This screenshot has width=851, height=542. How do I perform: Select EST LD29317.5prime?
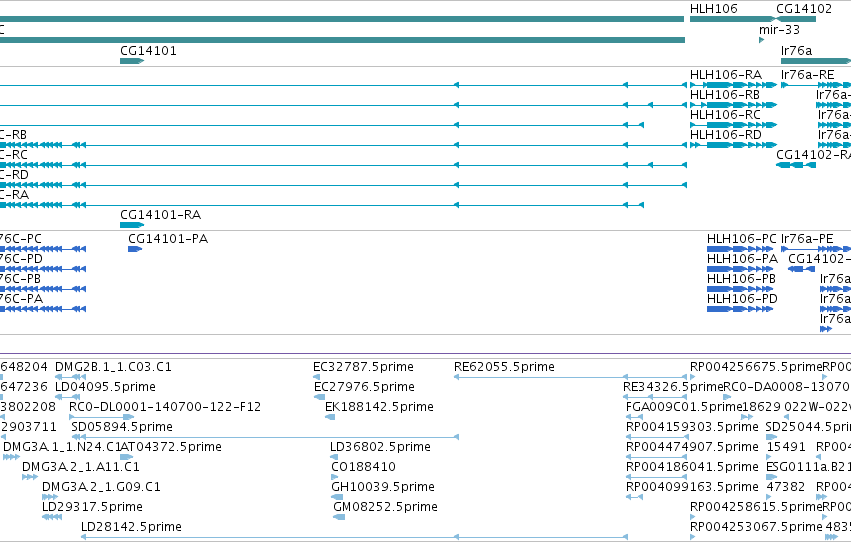[x=52, y=518]
